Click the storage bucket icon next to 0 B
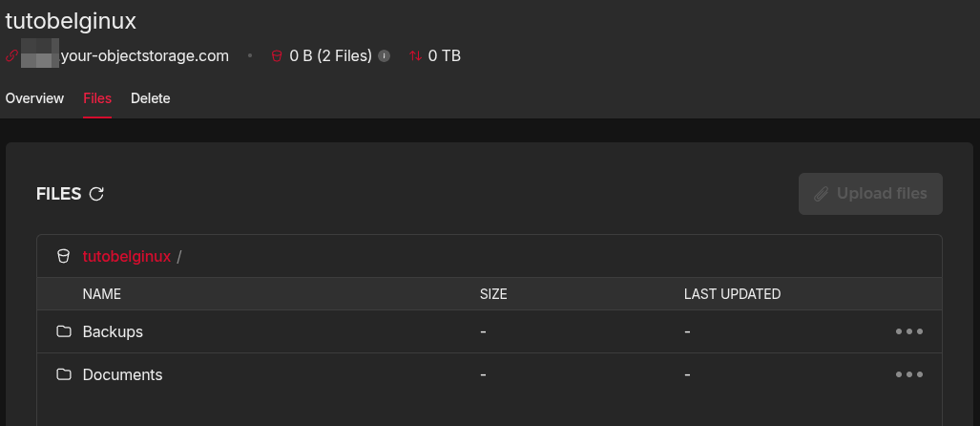The image size is (980, 426). point(276,56)
